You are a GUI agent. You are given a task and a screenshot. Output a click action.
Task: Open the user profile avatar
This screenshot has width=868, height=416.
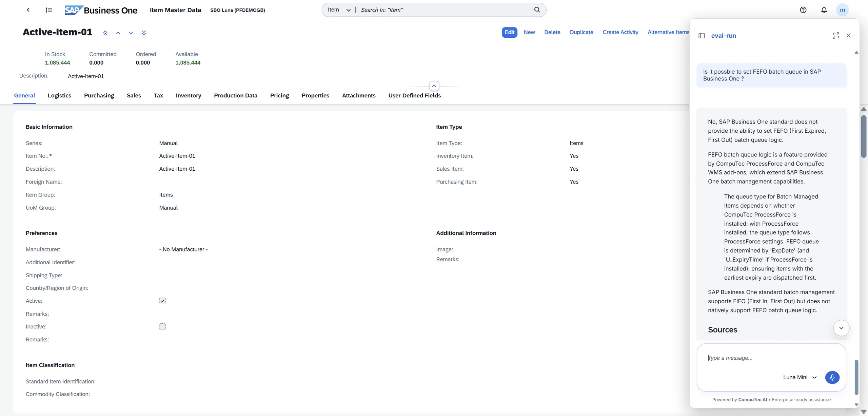(x=842, y=10)
